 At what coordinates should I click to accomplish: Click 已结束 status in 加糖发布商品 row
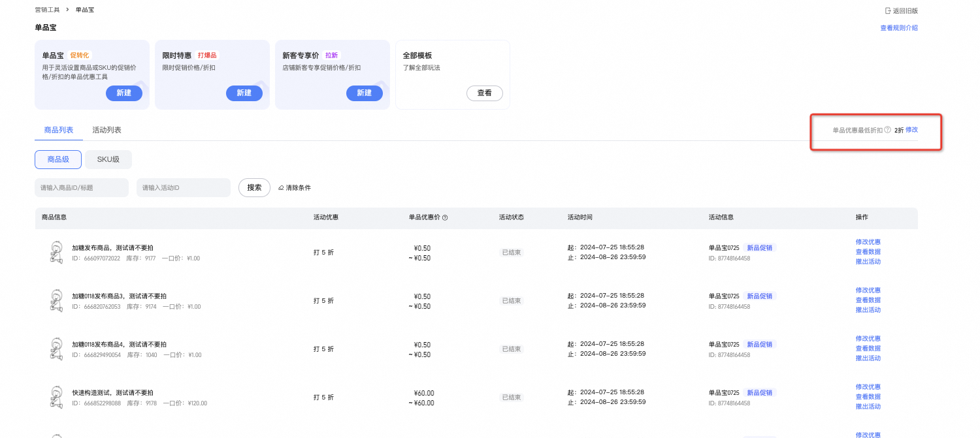tap(512, 253)
